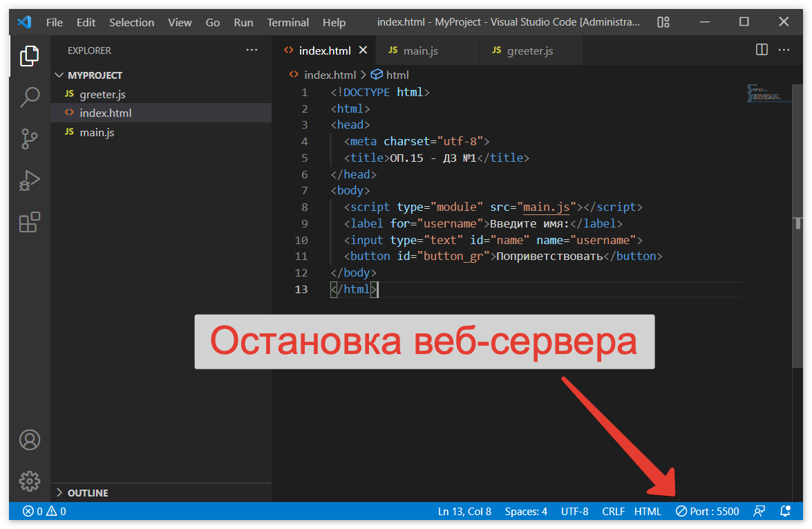Open greeter.js in the file explorer
Image resolution: width=812 pixels, height=529 pixels.
click(x=102, y=95)
